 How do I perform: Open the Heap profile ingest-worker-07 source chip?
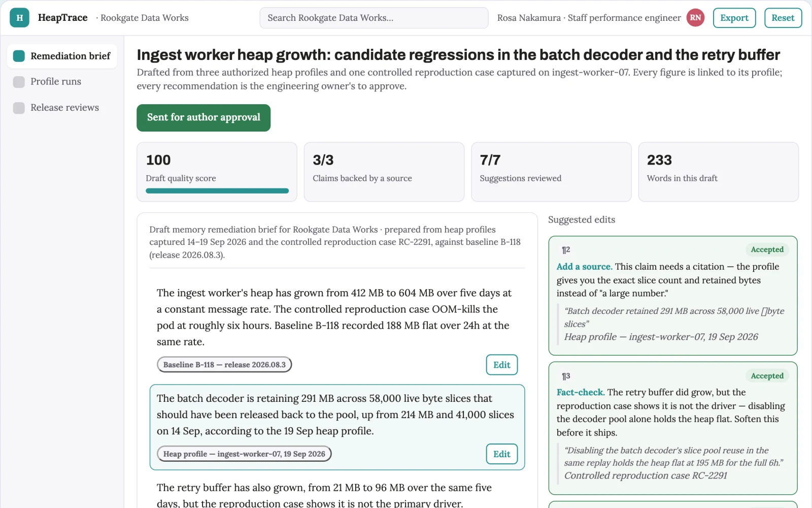tap(244, 454)
